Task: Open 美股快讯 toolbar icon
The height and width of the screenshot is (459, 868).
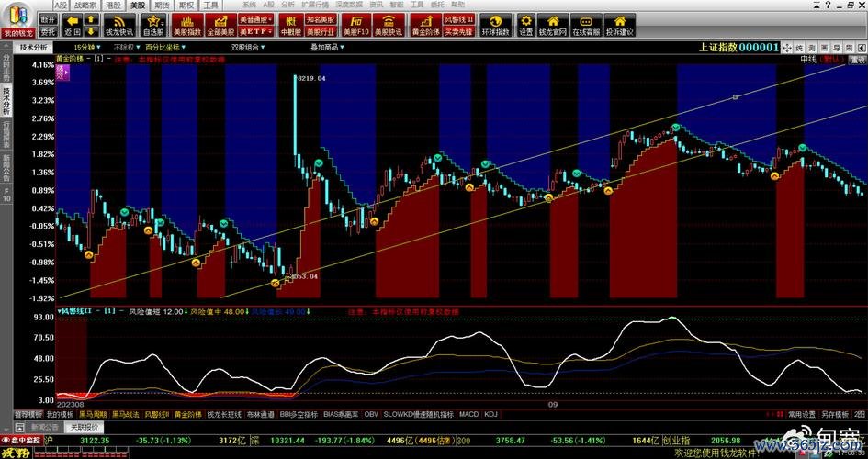Action: click(x=388, y=26)
